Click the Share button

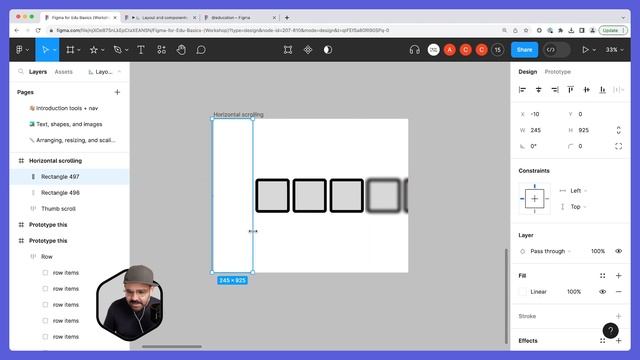524,50
